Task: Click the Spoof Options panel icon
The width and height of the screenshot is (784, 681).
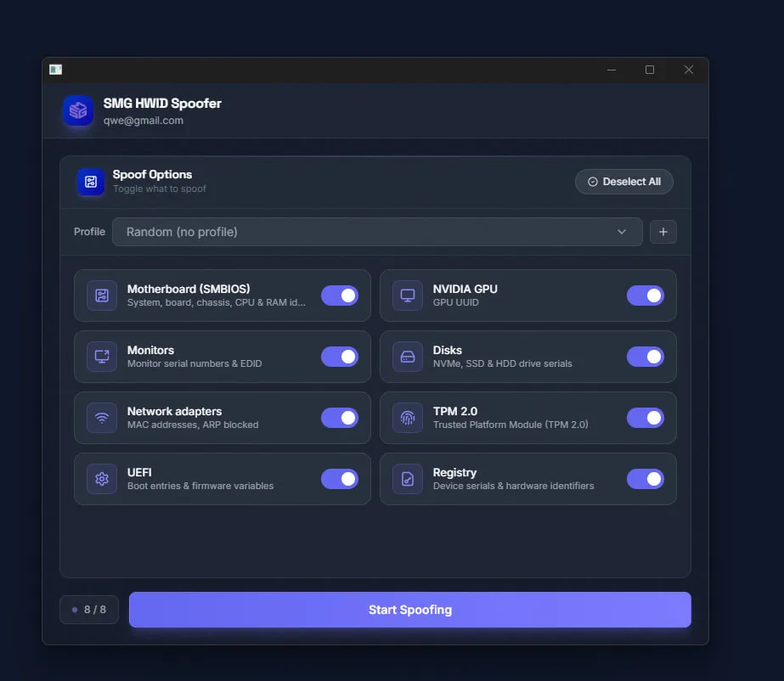Action: [x=91, y=182]
